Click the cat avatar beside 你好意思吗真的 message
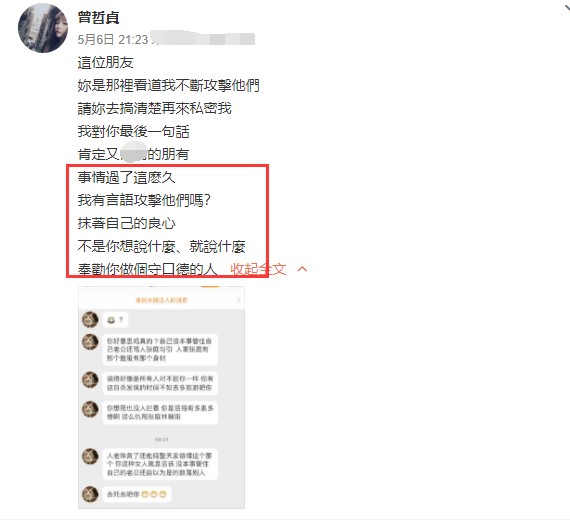Screen dimensions: 570x523 (x=90, y=342)
